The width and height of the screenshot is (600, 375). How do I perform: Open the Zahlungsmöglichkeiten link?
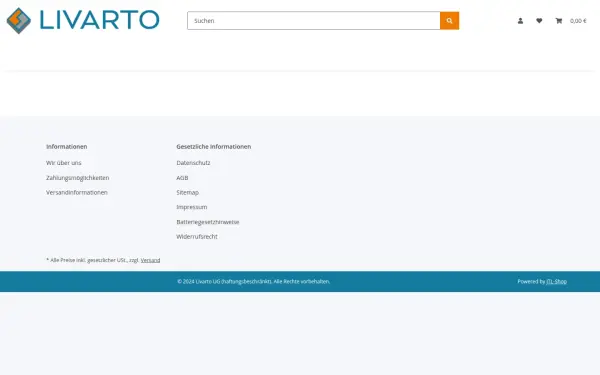point(77,178)
